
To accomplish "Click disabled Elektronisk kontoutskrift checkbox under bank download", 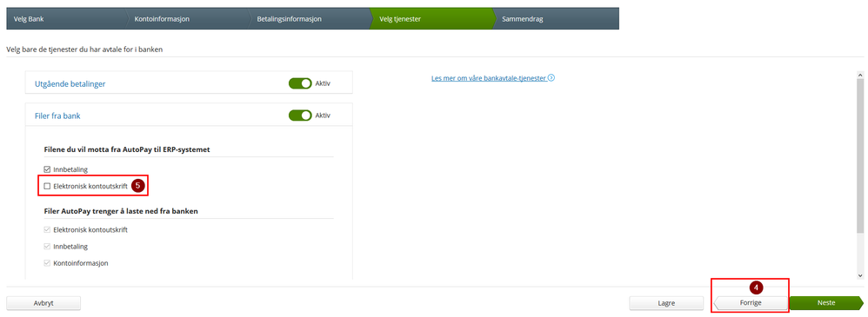I will pyautogui.click(x=47, y=229).
